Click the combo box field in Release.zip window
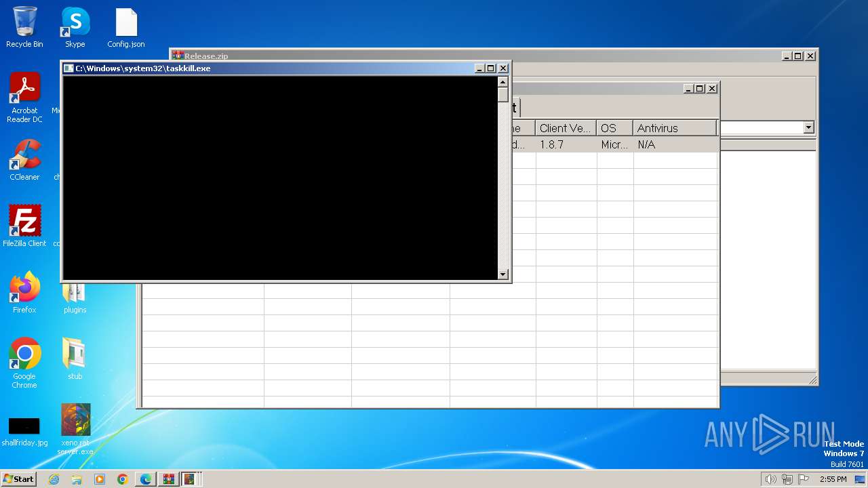The height and width of the screenshot is (488, 868). click(x=762, y=127)
